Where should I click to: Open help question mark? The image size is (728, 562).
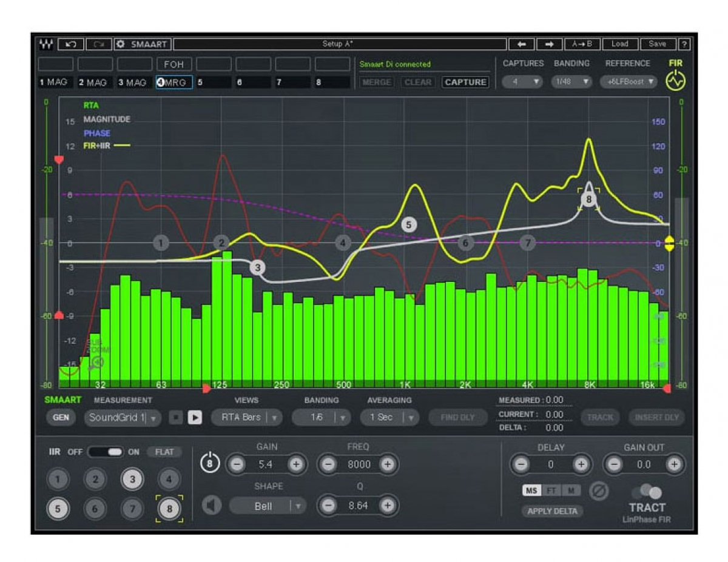pyautogui.click(x=684, y=44)
